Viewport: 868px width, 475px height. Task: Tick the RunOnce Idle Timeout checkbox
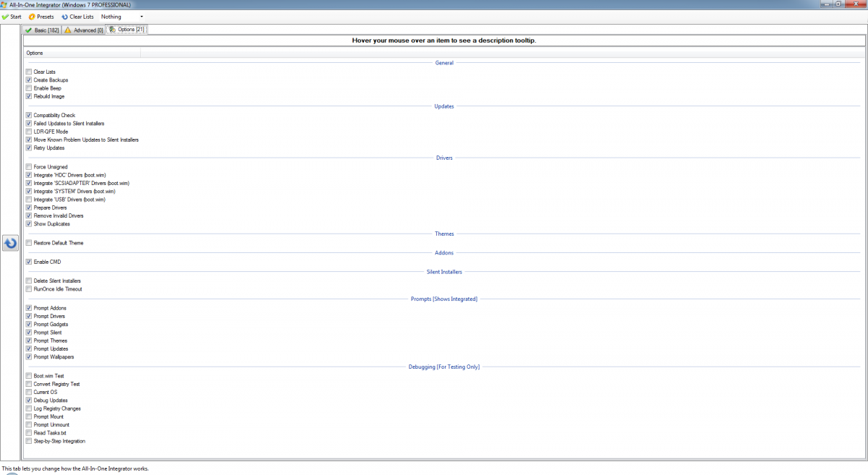29,289
